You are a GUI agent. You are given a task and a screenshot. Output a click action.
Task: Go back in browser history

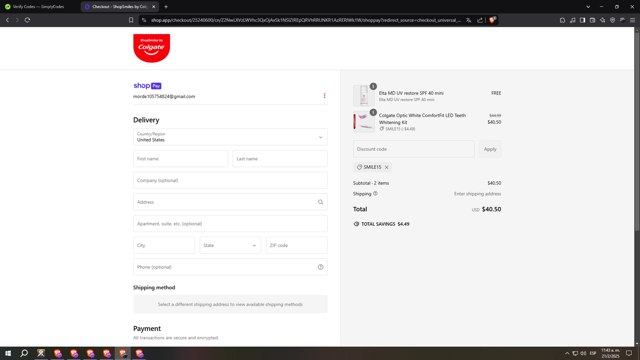point(7,20)
